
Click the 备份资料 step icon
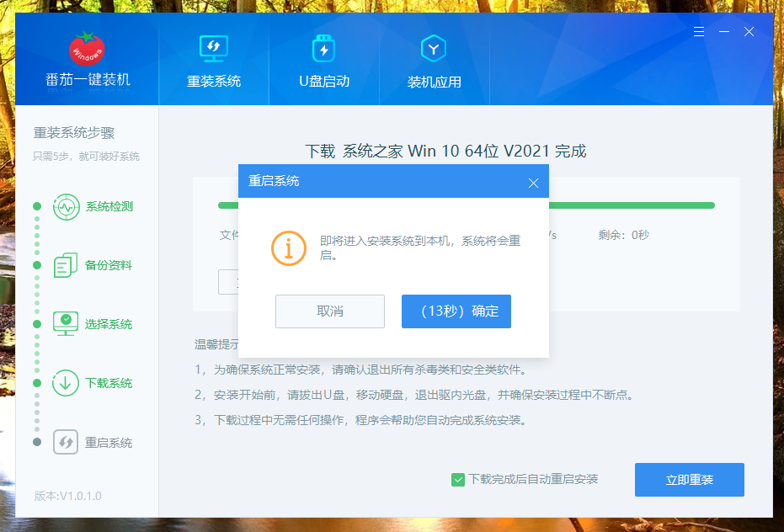click(66, 265)
